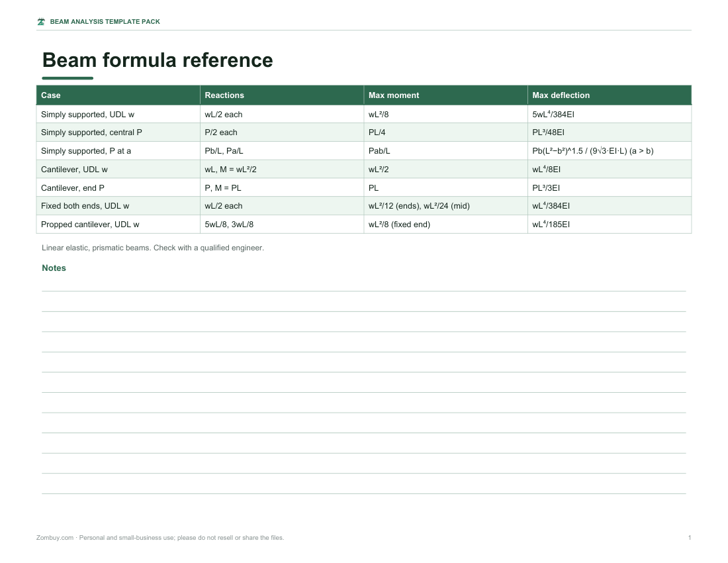Click the 'wL, M = wL²/2' reactions cell
728x563 pixels.
click(282, 170)
